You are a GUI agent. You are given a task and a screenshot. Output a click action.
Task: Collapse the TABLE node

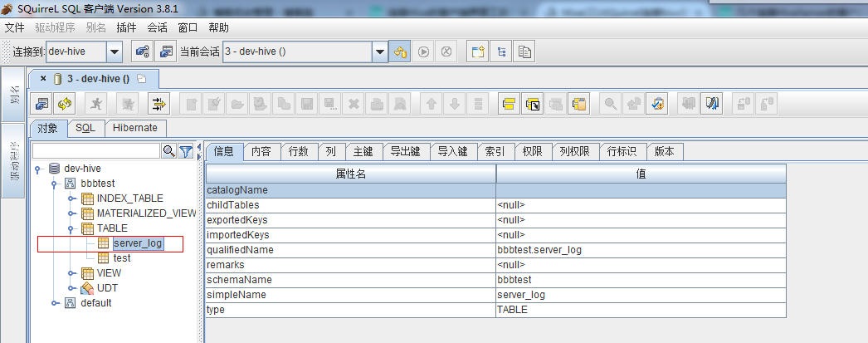[71, 228]
